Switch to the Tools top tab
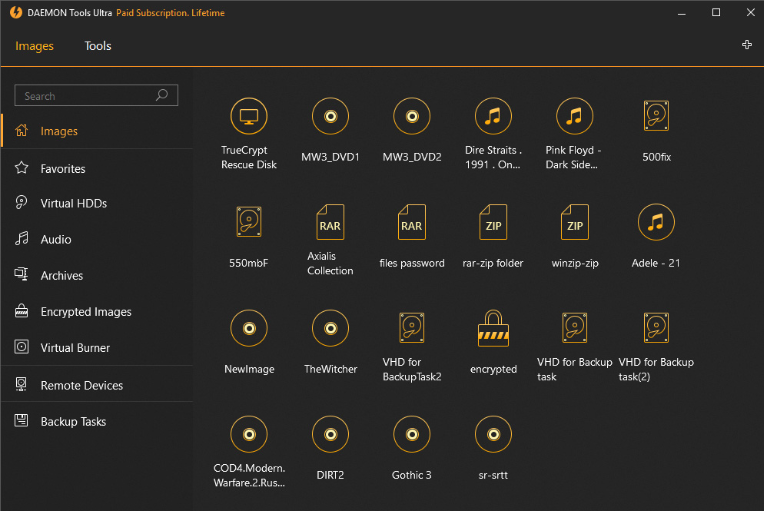This screenshot has width=764, height=511. click(x=98, y=46)
